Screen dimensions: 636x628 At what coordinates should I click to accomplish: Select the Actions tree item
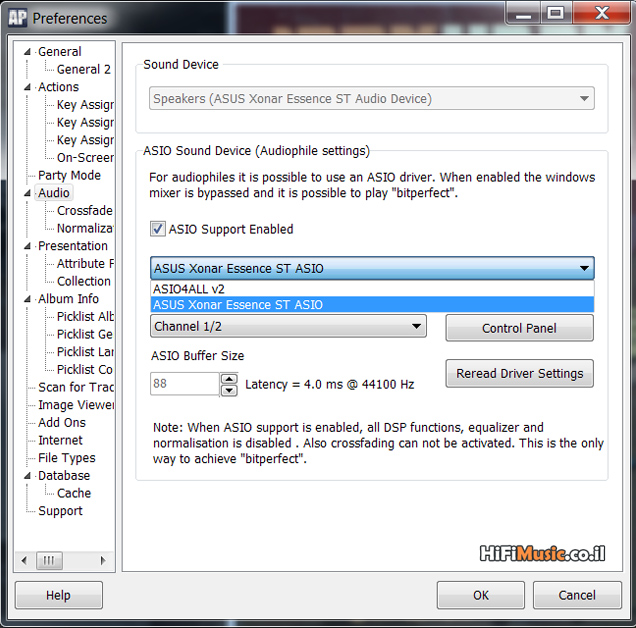coord(58,87)
